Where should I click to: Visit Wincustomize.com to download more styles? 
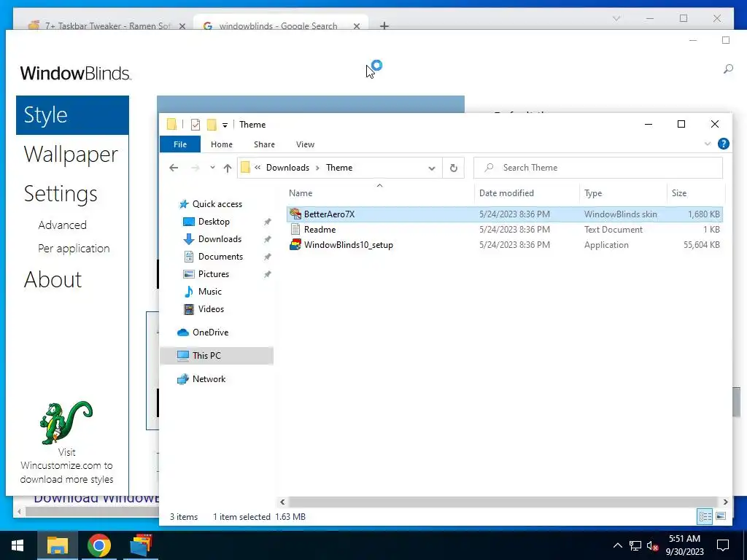tap(66, 466)
